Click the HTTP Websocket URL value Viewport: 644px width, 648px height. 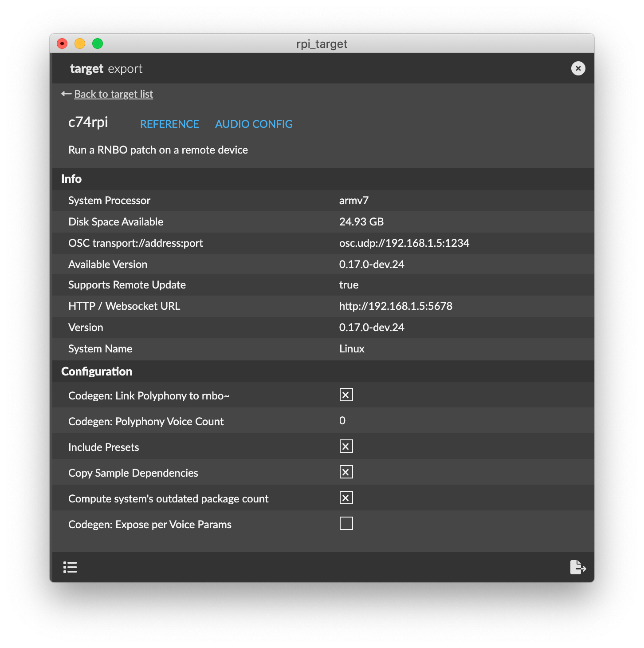396,306
